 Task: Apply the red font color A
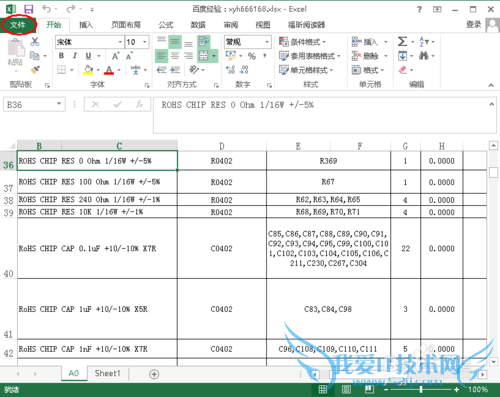[109, 70]
